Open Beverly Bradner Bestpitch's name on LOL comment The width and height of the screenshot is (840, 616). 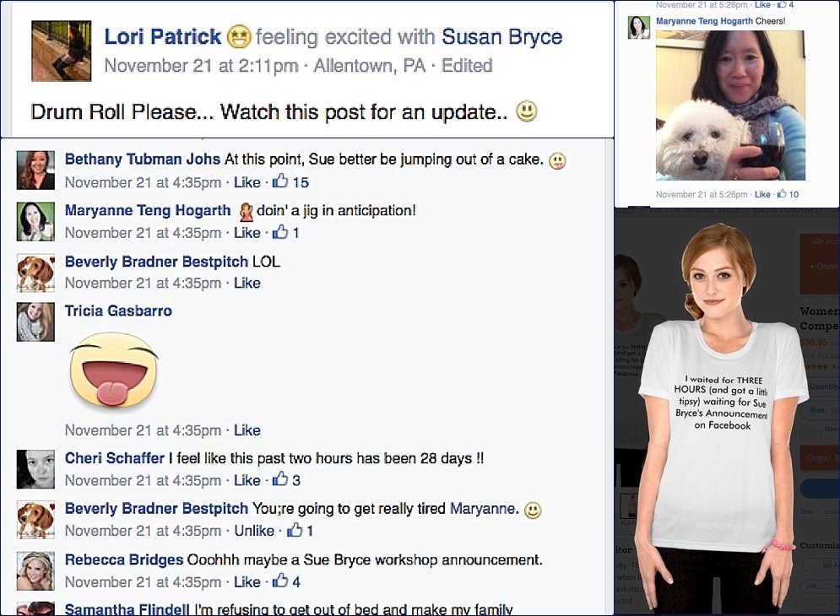[x=156, y=262]
